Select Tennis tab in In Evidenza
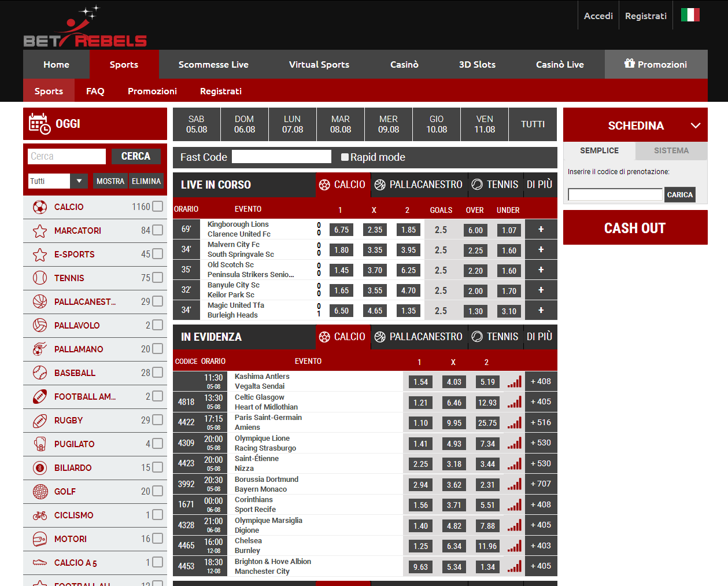 pyautogui.click(x=496, y=337)
